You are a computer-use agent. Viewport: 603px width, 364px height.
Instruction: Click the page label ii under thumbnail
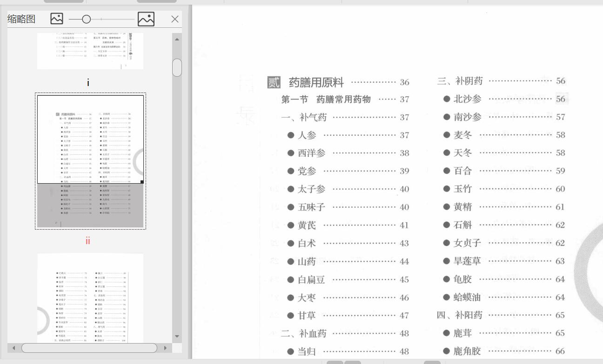[x=88, y=241]
